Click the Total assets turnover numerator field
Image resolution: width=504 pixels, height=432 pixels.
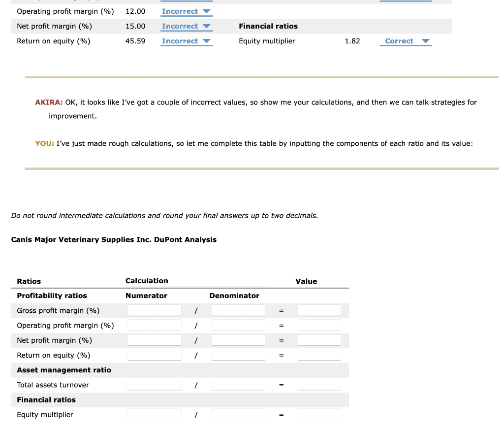click(155, 385)
